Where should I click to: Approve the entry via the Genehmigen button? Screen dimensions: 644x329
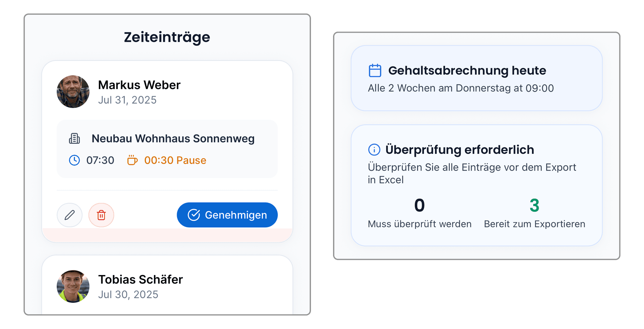(227, 215)
